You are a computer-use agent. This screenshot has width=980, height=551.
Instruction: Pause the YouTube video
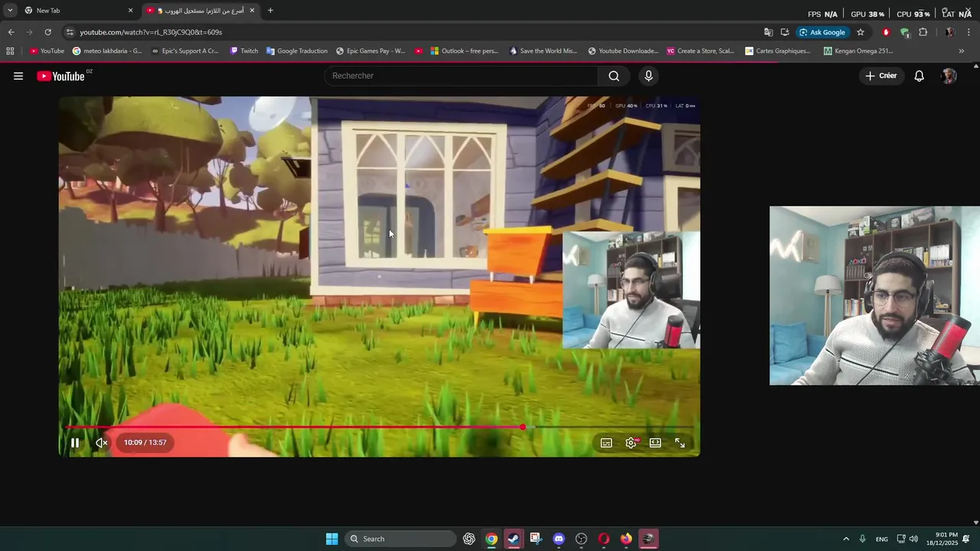(75, 442)
